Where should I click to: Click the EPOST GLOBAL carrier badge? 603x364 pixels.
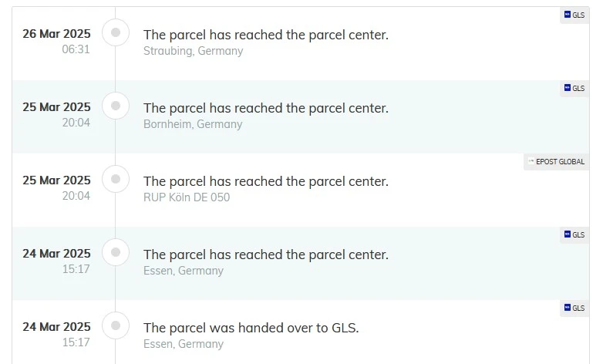coord(556,162)
